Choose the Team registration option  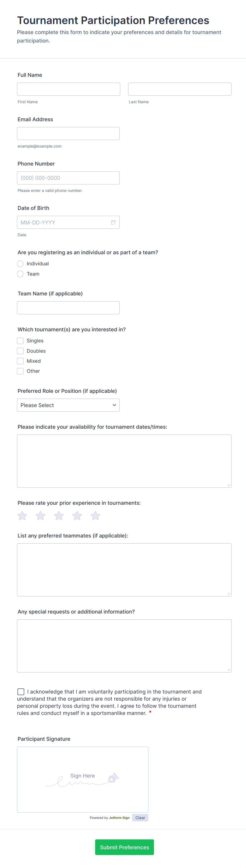[x=20, y=274]
